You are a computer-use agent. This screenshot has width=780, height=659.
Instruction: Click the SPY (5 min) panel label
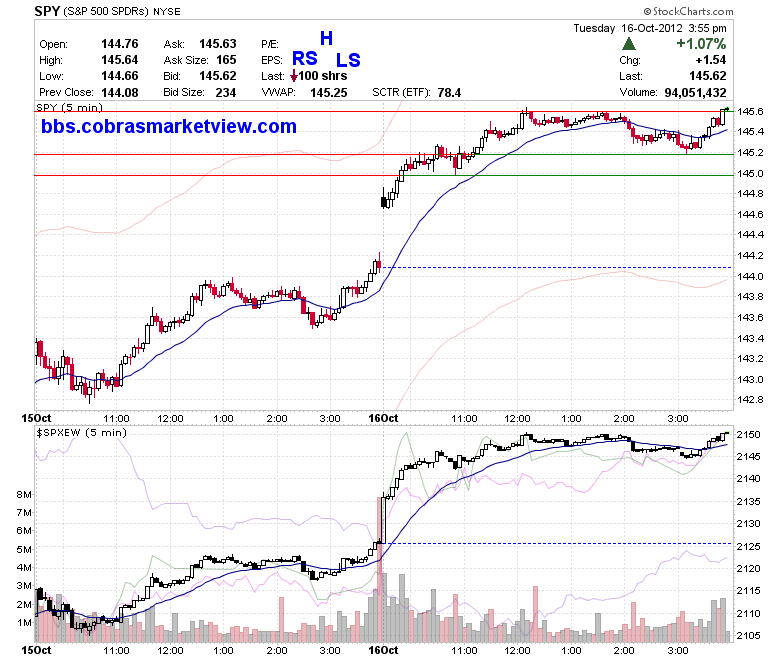(x=69, y=107)
